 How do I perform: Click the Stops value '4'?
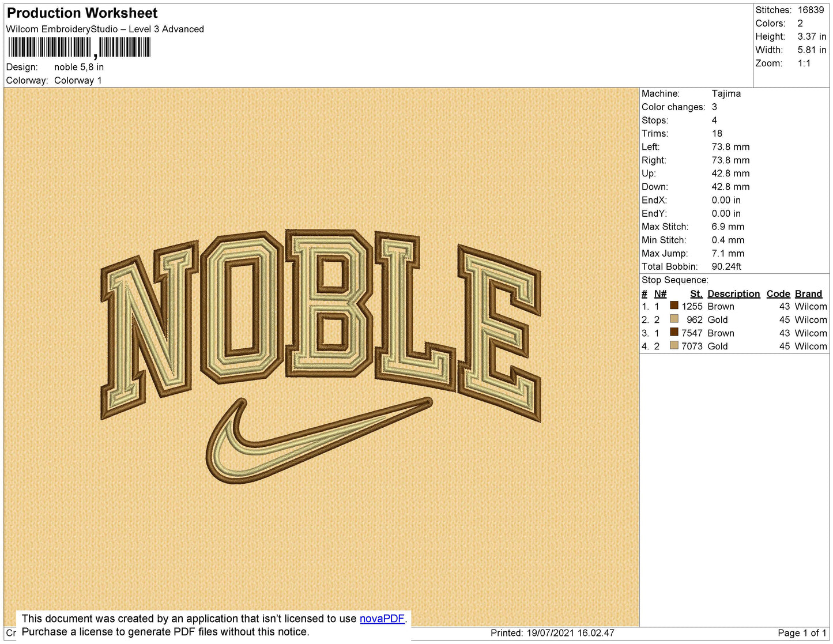coord(714,120)
